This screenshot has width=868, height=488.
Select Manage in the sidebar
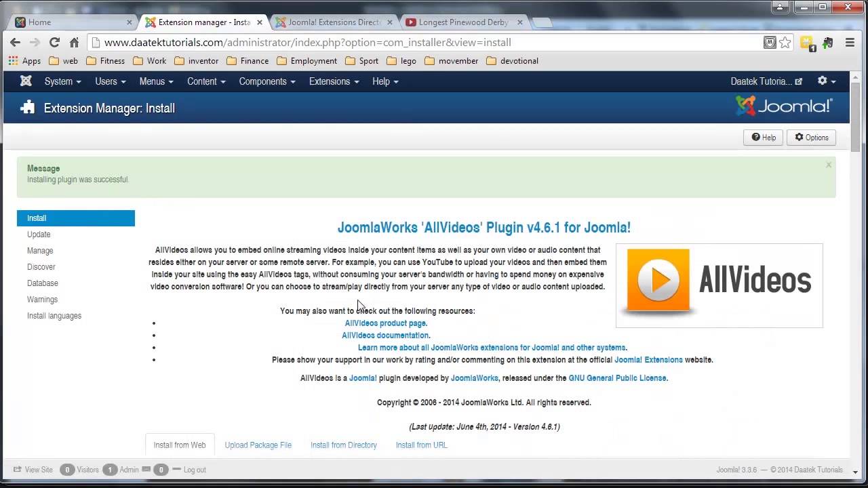tap(40, 251)
